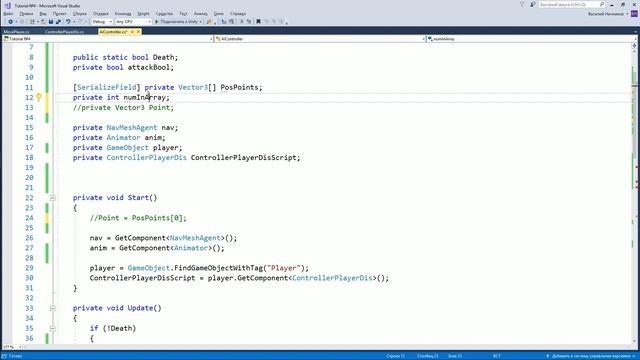The height and width of the screenshot is (360, 640).
Task: Open the Средства menu
Action: point(164,13)
